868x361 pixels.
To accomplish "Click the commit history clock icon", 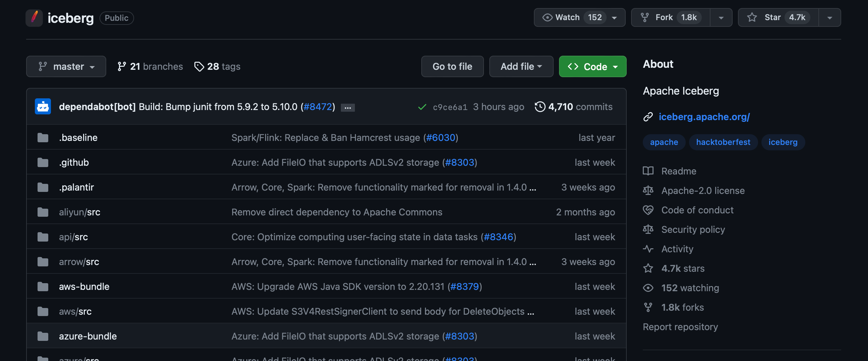I will click(x=540, y=107).
